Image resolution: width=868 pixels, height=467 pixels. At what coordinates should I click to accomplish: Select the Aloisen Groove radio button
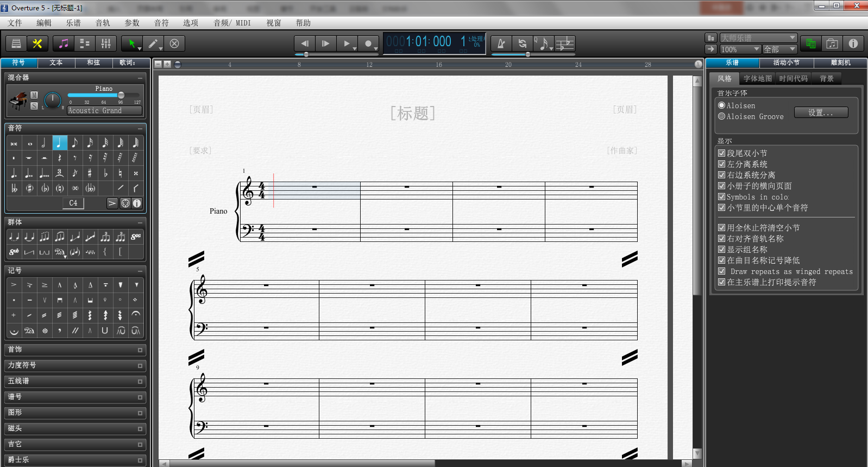click(722, 116)
